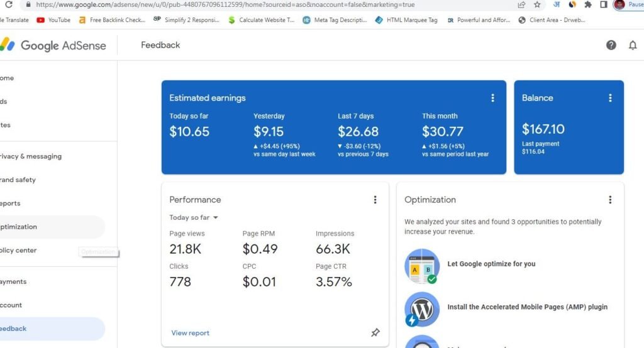Open the Chrome profile avatar
644x348 pixels.
coord(619,4)
